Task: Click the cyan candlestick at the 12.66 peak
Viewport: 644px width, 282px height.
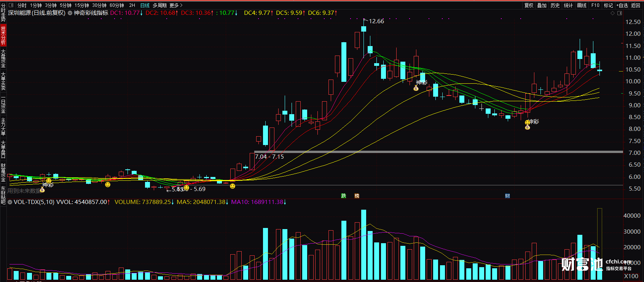Action: point(363,29)
